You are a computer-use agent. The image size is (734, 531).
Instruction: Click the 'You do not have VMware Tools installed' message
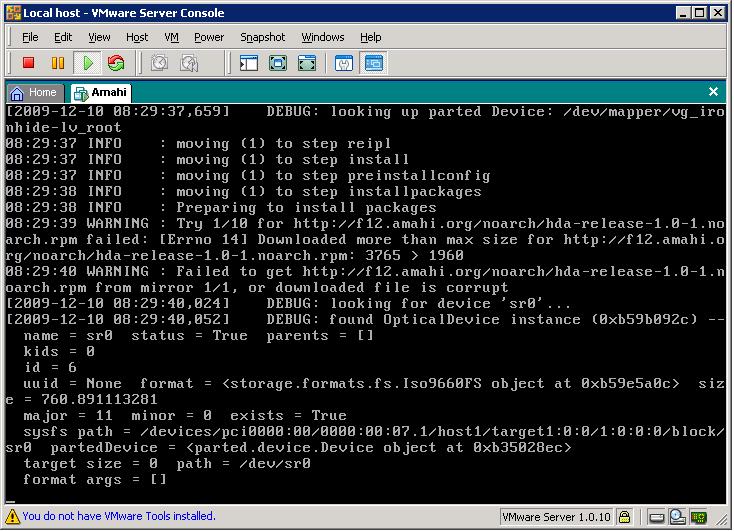coord(119,516)
